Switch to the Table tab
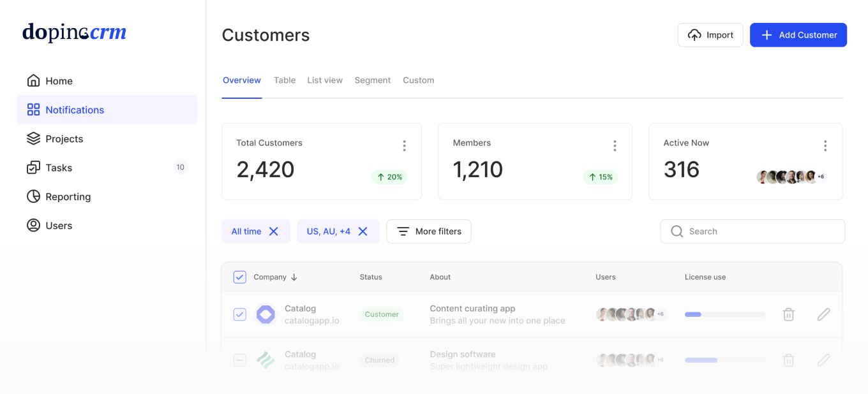The width and height of the screenshot is (868, 394). (x=285, y=80)
